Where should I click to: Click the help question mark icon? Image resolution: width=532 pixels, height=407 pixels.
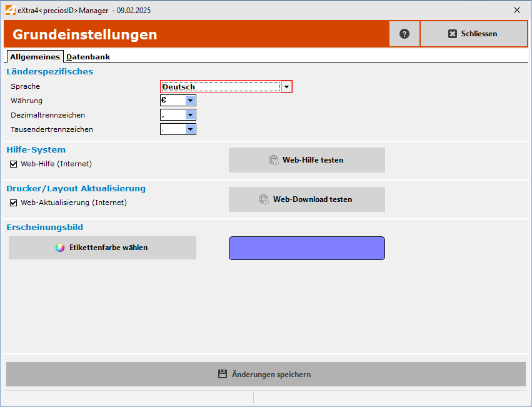point(404,33)
